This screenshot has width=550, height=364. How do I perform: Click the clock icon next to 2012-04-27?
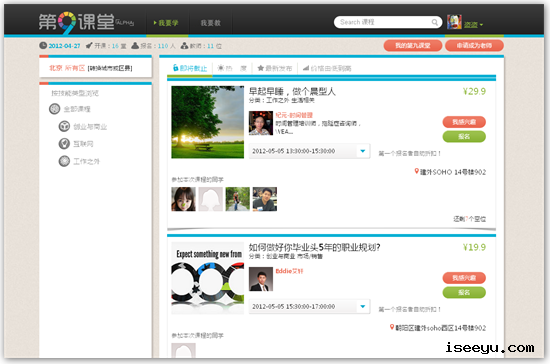[x=43, y=46]
